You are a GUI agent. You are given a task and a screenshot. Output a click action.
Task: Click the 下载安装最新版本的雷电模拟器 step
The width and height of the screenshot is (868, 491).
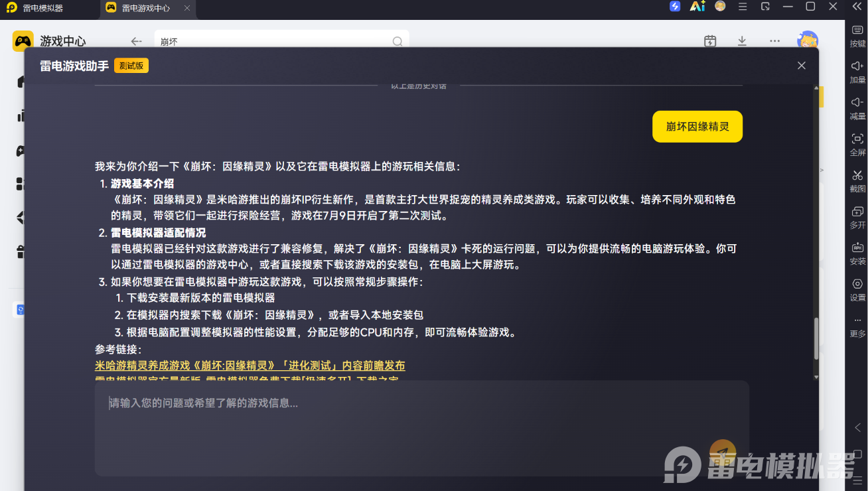201,298
